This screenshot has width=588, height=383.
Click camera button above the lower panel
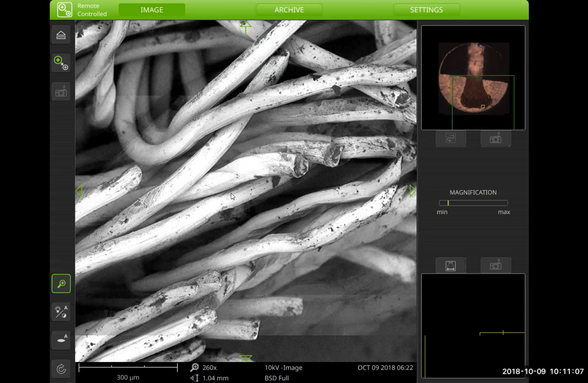pos(496,265)
